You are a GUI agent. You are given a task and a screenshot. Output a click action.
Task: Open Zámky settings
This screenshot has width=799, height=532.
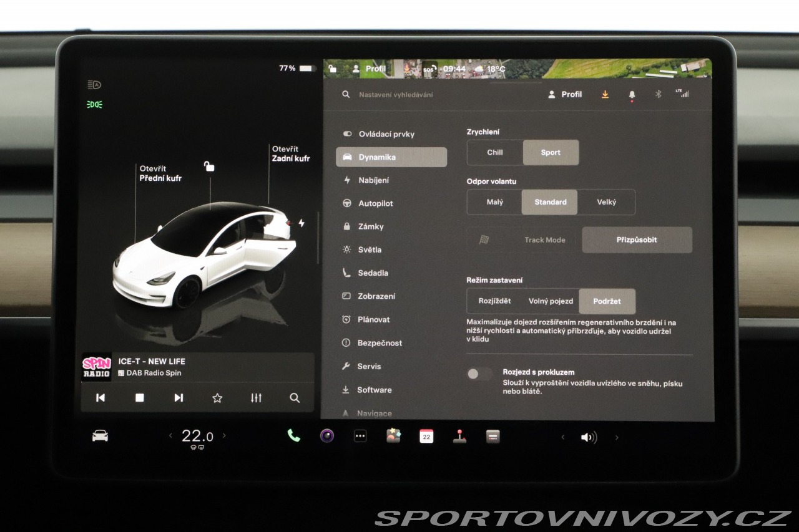(x=391, y=226)
